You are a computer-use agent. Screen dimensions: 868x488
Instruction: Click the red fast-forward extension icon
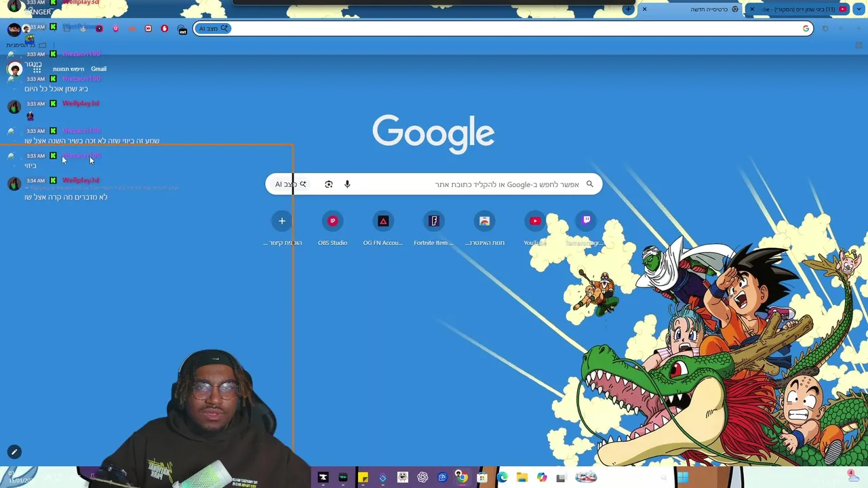point(148,28)
